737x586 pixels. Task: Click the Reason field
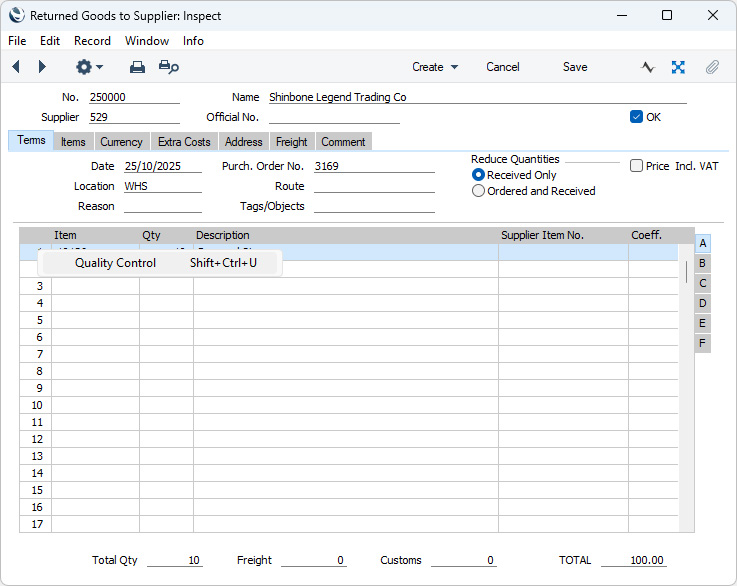click(x=163, y=206)
